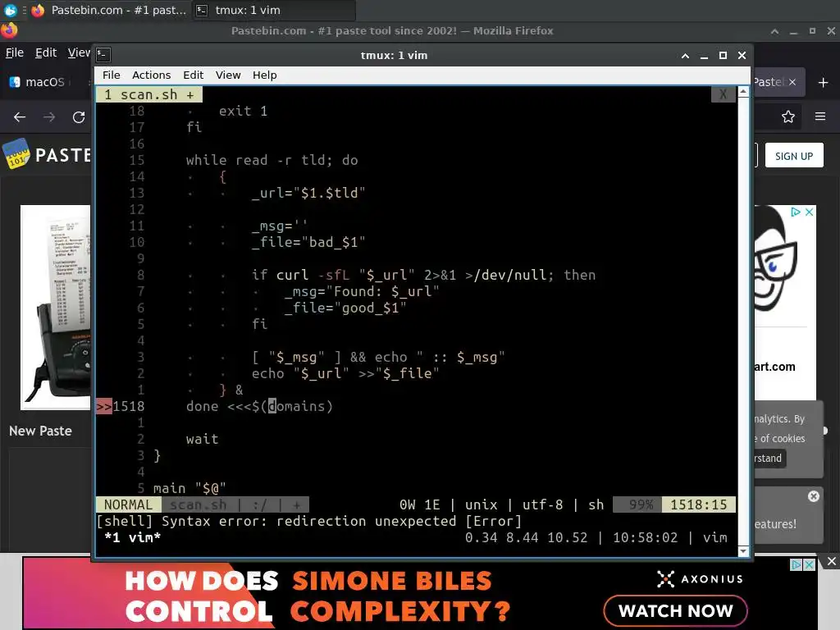Viewport: 840px width, 630px height.
Task: Close the vim tab with X button
Action: pos(724,95)
